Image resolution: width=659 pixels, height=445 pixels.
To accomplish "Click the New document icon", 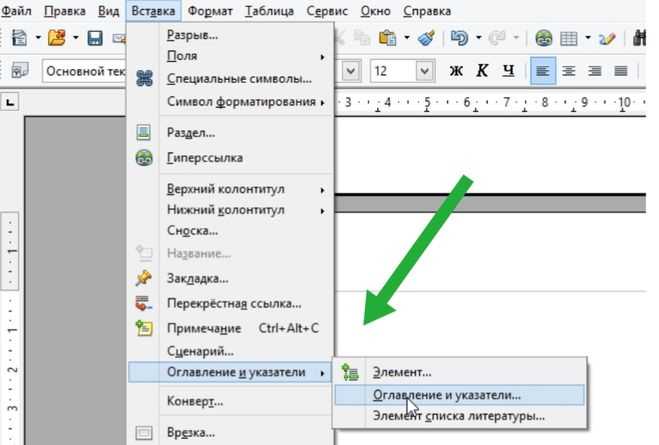I will tap(19, 38).
